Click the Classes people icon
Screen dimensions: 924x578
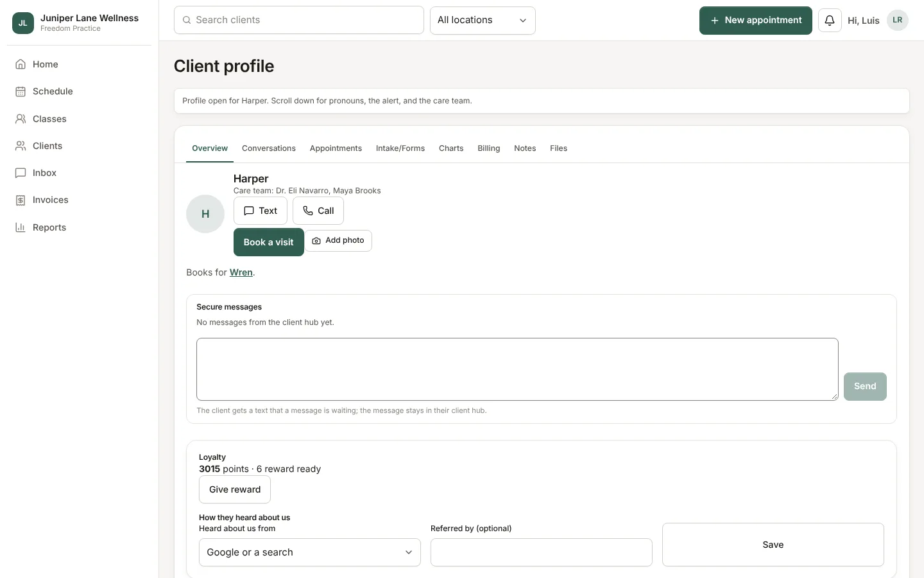click(x=21, y=119)
